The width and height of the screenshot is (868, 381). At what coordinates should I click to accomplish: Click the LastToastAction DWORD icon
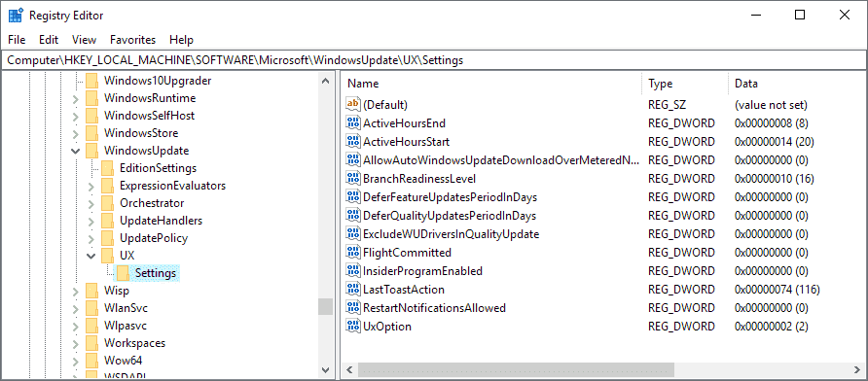pyautogui.click(x=352, y=289)
